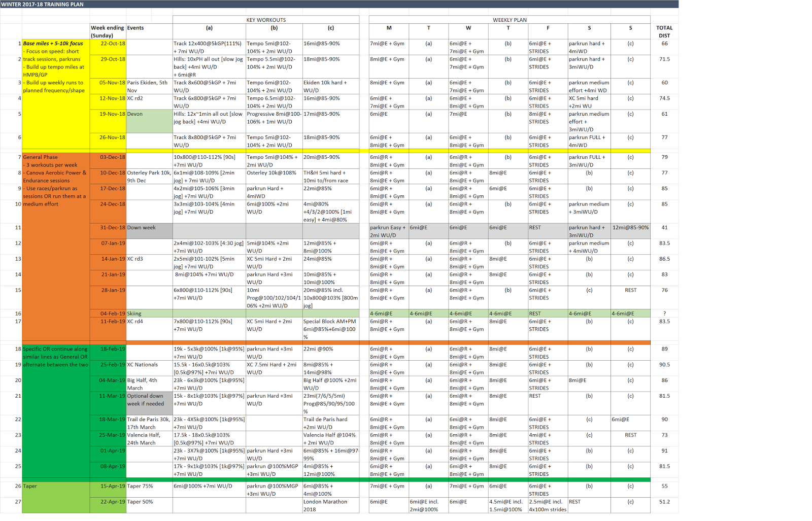812x521 pixels.
Task: Click the '12mi@85-90%' Sunday cell in week 11
Action: pos(630,231)
